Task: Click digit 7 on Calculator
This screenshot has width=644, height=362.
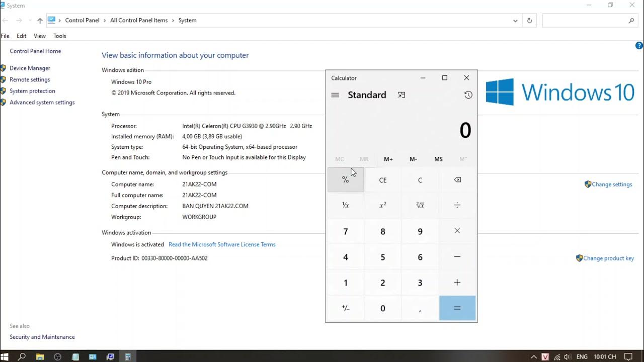Action: tap(346, 231)
